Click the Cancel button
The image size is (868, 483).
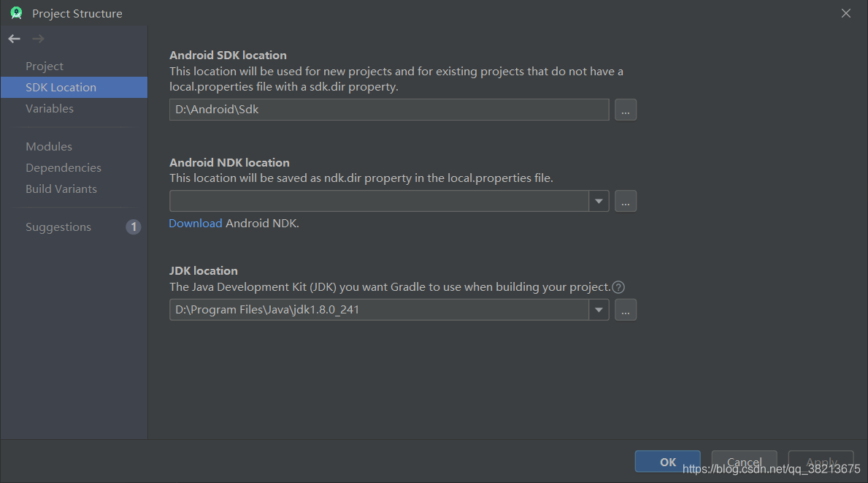coord(744,462)
